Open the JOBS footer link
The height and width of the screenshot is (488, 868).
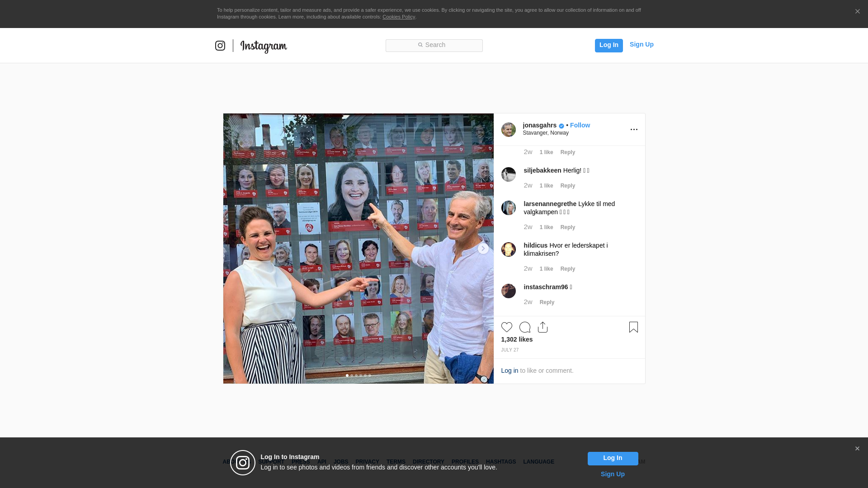[x=341, y=462]
